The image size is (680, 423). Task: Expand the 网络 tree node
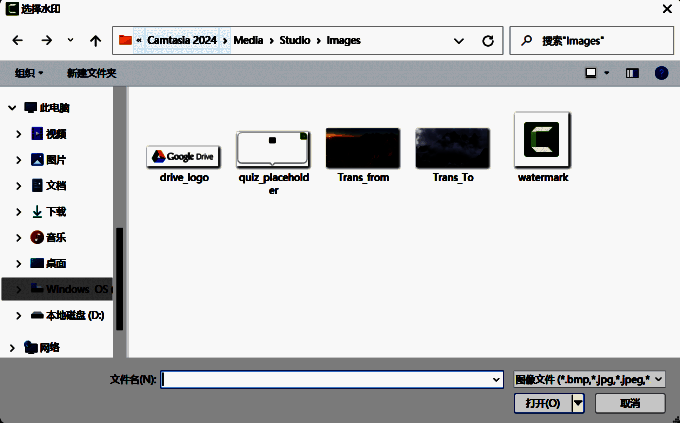(11, 347)
